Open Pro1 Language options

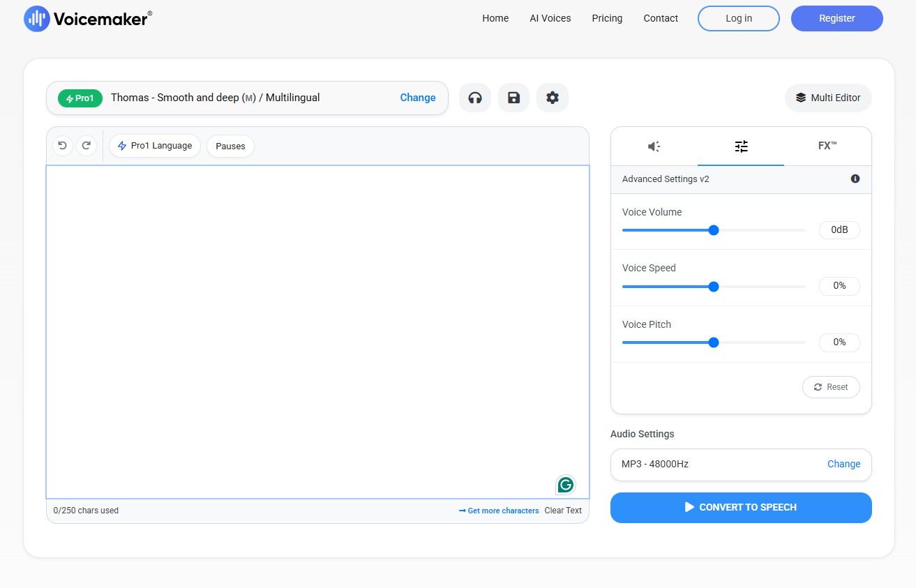pyautogui.click(x=155, y=146)
